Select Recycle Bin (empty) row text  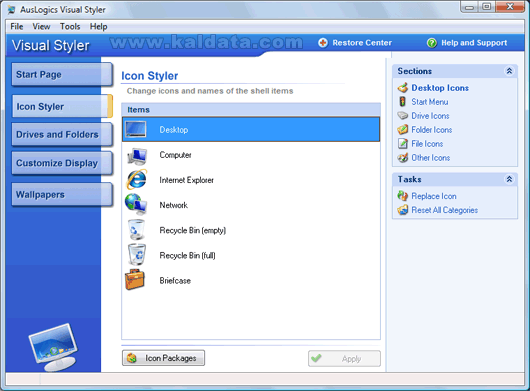click(193, 230)
